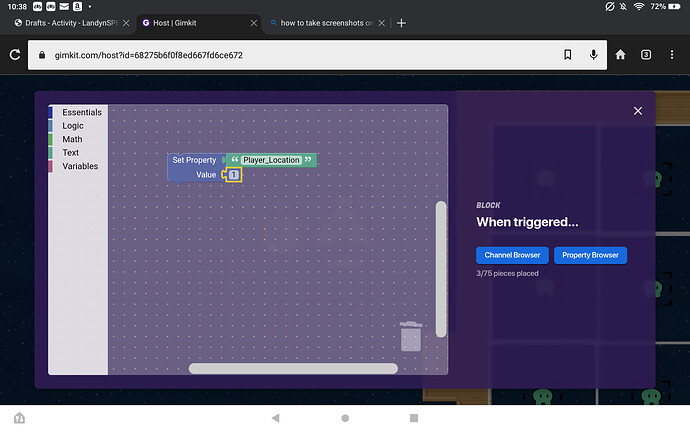The width and height of the screenshot is (690, 431).
Task: Open browser three-dot menu
Action: (x=672, y=55)
